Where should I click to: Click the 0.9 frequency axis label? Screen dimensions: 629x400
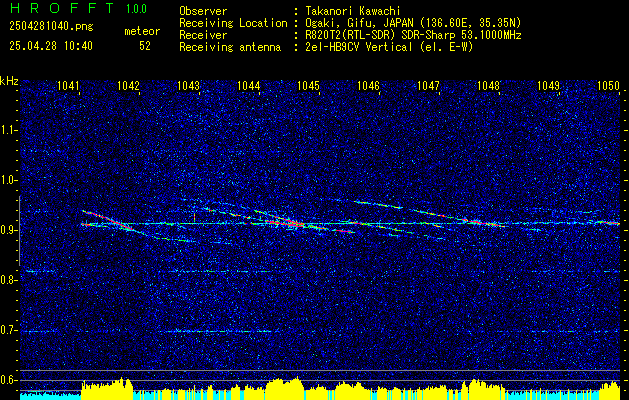9,230
